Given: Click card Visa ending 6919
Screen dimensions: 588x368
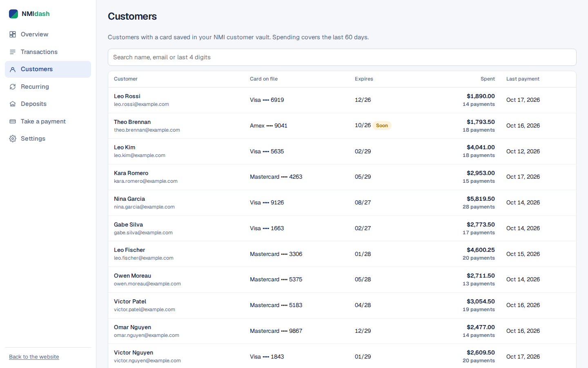Looking at the screenshot, I should 267,100.
